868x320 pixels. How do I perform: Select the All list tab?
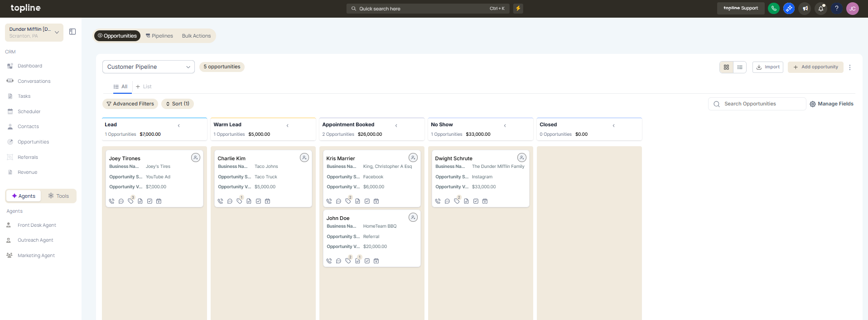pos(121,86)
